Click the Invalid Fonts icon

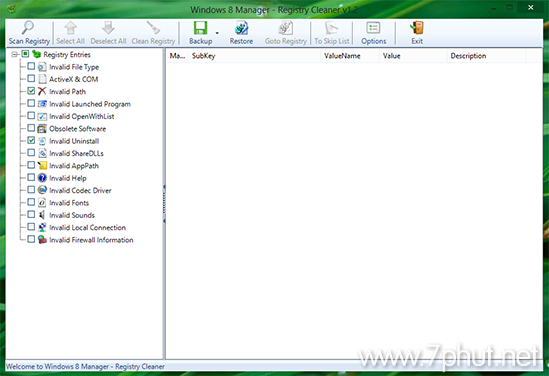coord(42,203)
